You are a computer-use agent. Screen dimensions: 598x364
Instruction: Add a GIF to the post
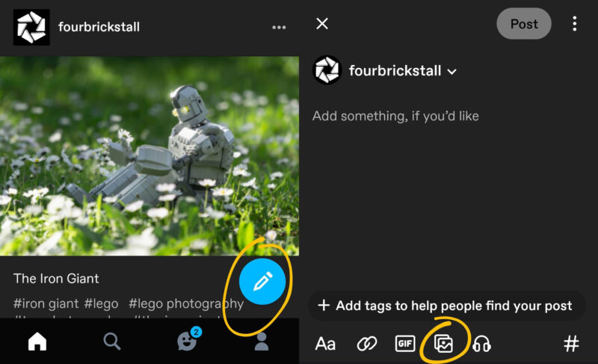[405, 344]
